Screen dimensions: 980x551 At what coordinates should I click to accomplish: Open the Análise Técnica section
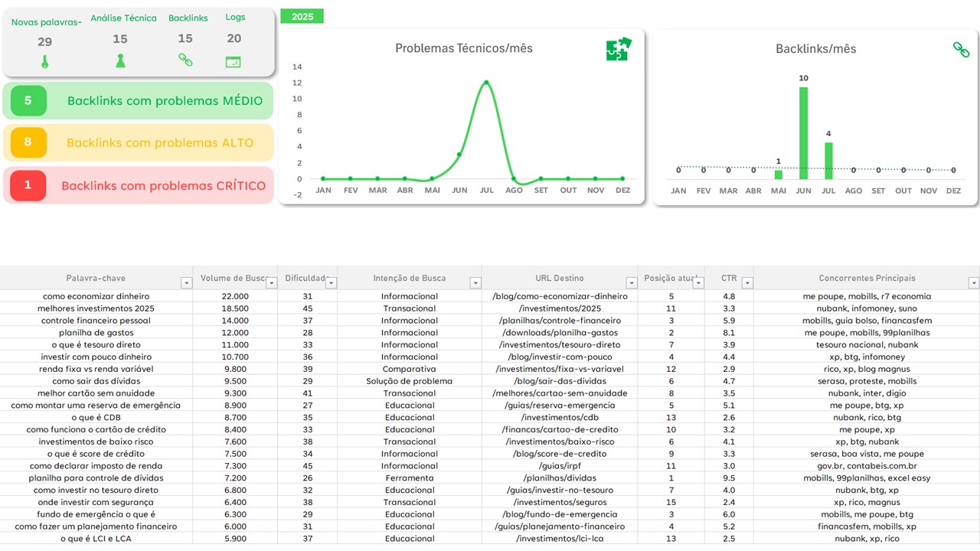(x=123, y=18)
